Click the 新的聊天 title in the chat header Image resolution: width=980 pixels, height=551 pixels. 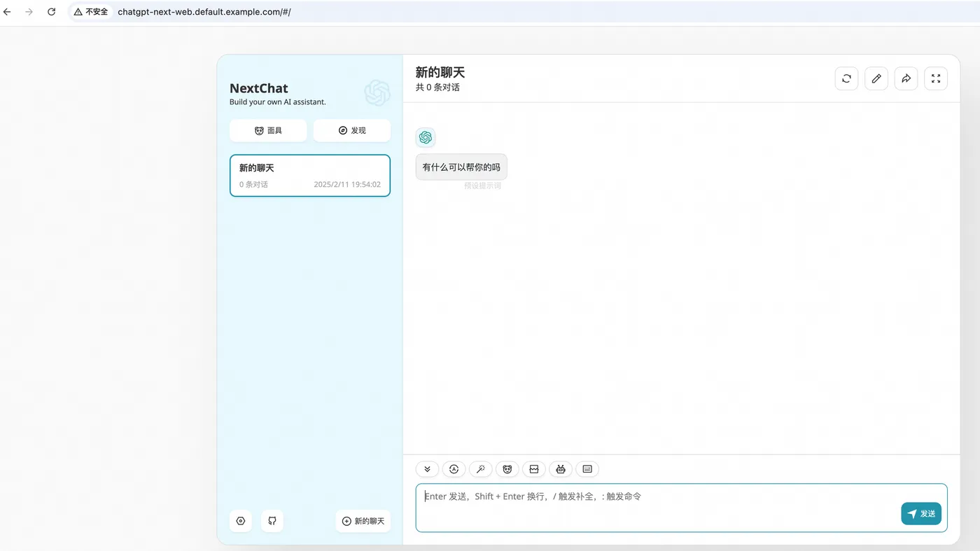440,72
